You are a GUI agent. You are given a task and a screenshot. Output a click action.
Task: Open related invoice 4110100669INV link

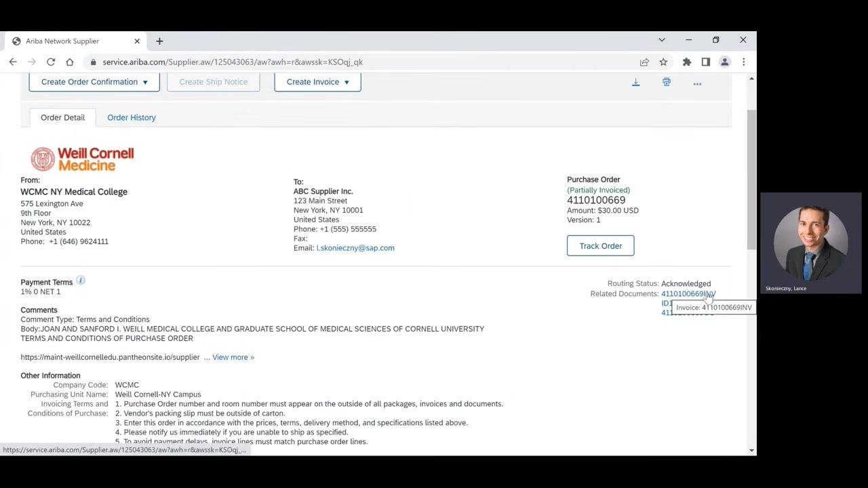coord(688,294)
